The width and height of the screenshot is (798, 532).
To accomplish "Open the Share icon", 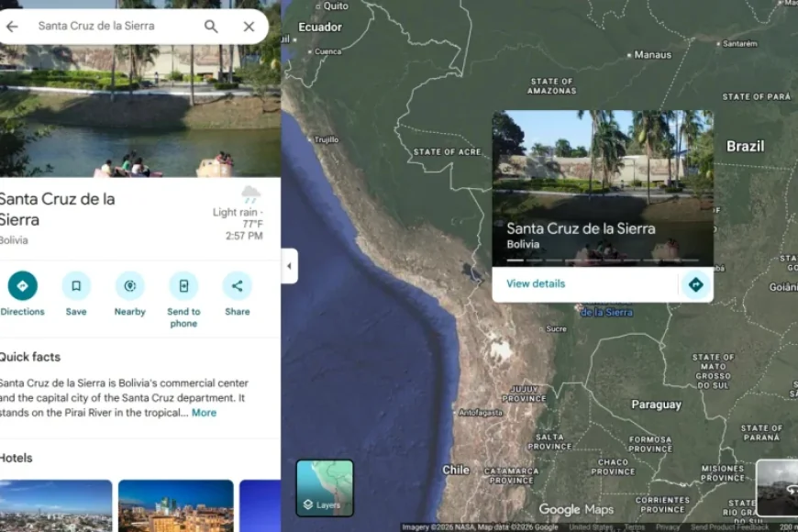I will 237,285.
